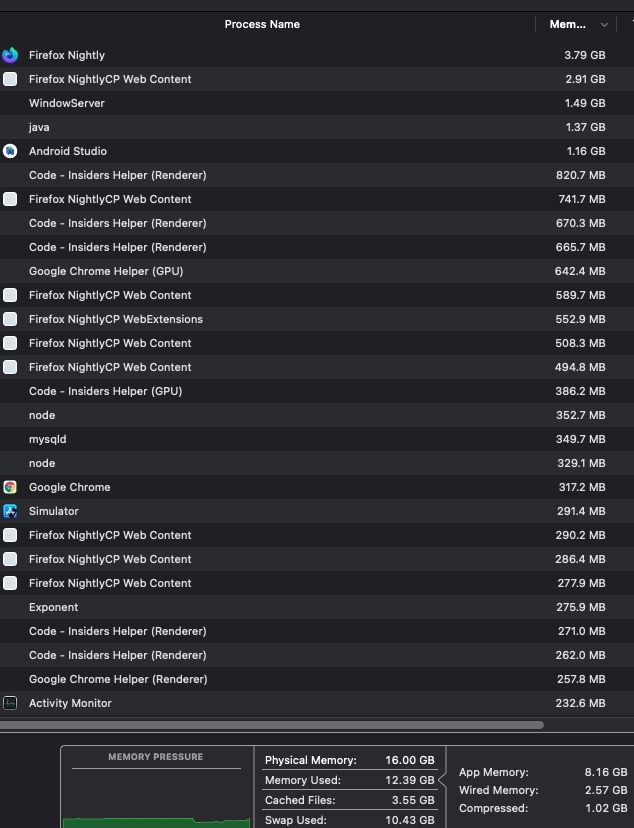
Task: Click the Wired Memory 2.57 GB value
Action: click(606, 790)
